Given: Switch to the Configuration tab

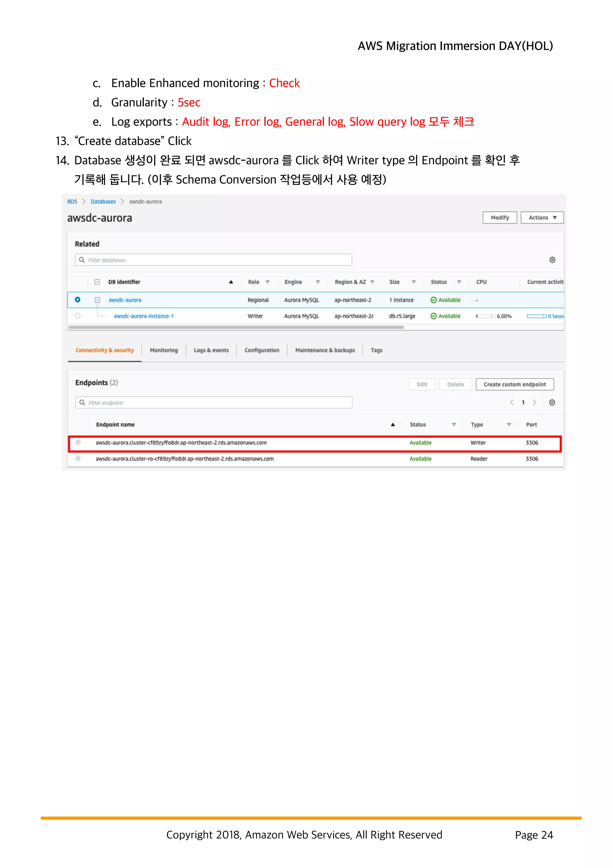Looking at the screenshot, I should coord(262,350).
